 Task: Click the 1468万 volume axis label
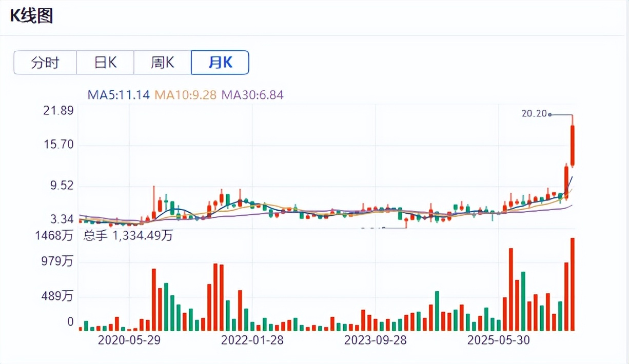tap(55, 236)
